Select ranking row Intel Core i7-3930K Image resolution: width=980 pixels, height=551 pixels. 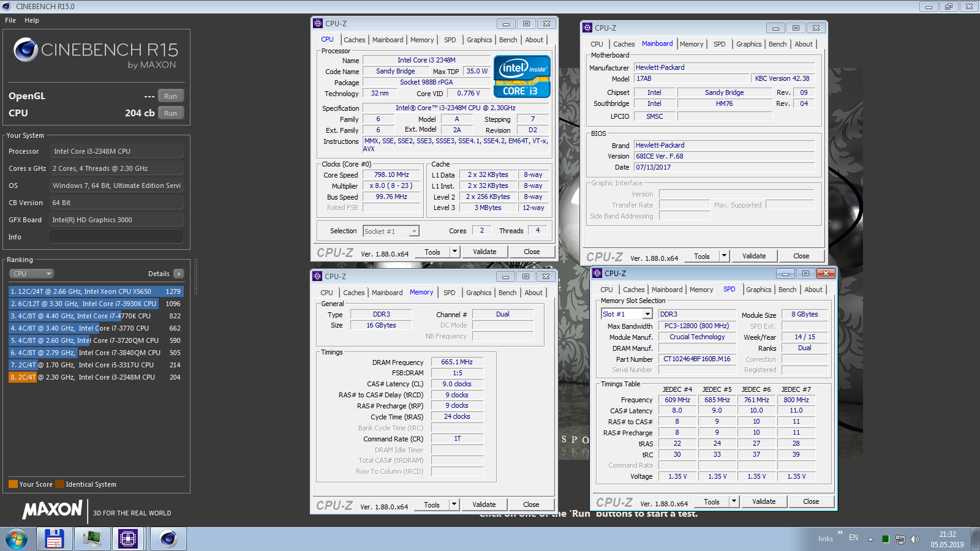tap(96, 304)
